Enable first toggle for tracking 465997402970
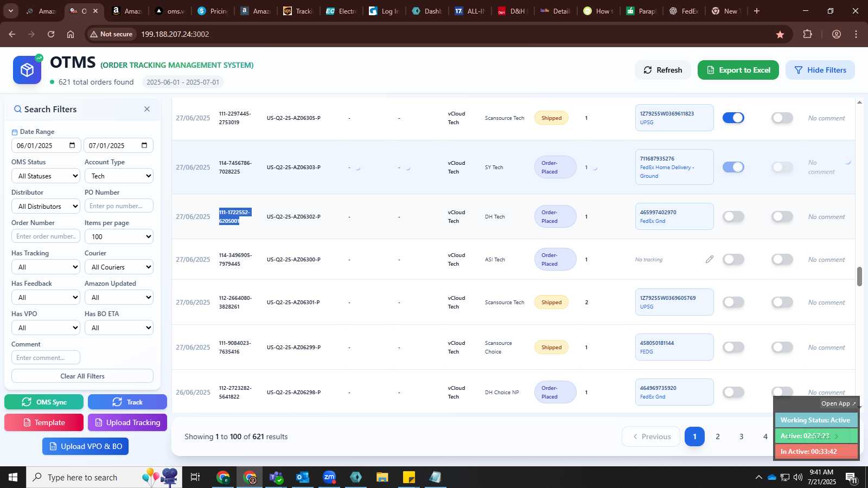This screenshot has height=488, width=868. coord(733,216)
